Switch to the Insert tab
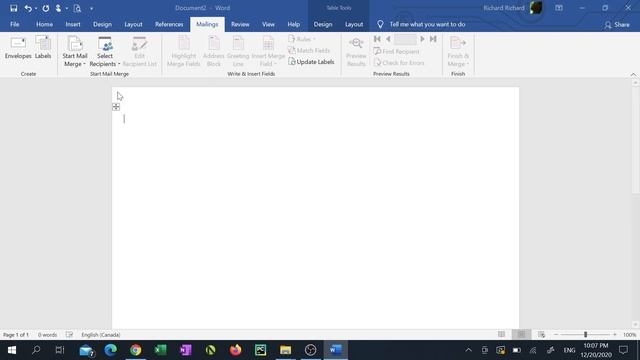The width and height of the screenshot is (640, 360). click(x=73, y=24)
